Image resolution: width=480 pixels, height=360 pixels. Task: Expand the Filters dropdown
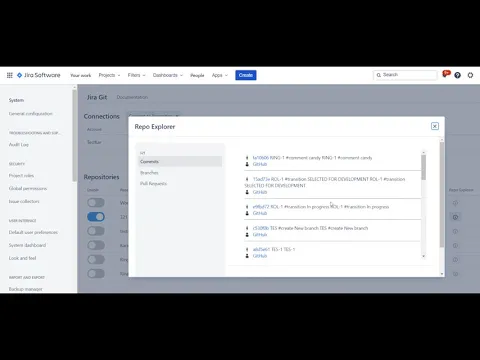[137, 75]
